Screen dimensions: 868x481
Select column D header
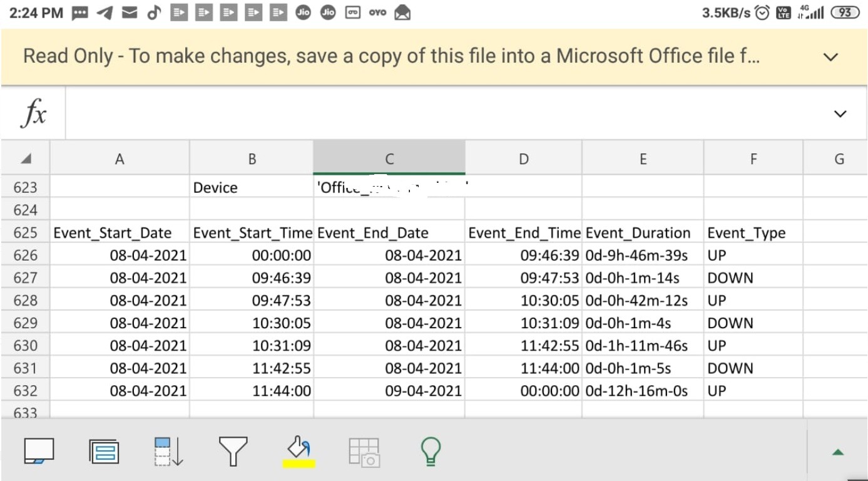click(524, 159)
